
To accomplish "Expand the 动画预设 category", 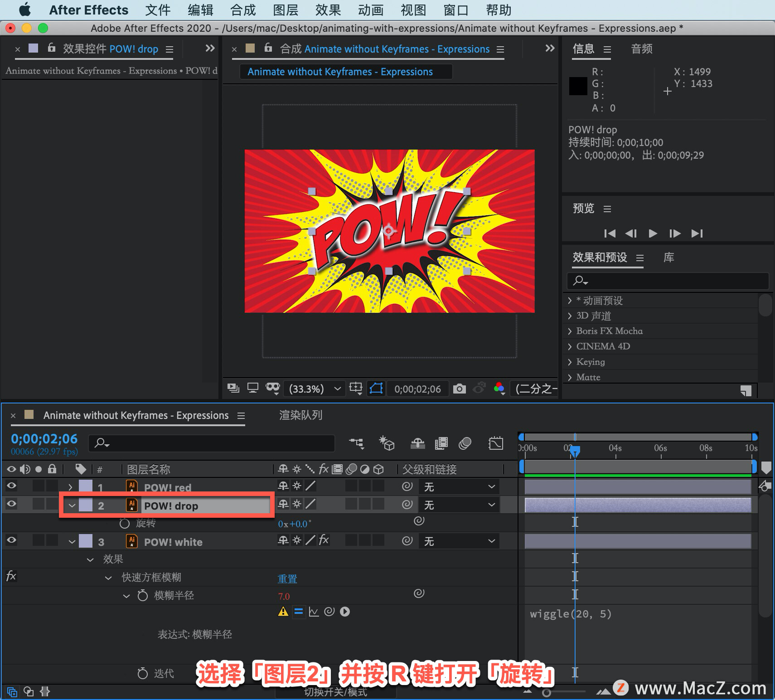I will click(570, 301).
